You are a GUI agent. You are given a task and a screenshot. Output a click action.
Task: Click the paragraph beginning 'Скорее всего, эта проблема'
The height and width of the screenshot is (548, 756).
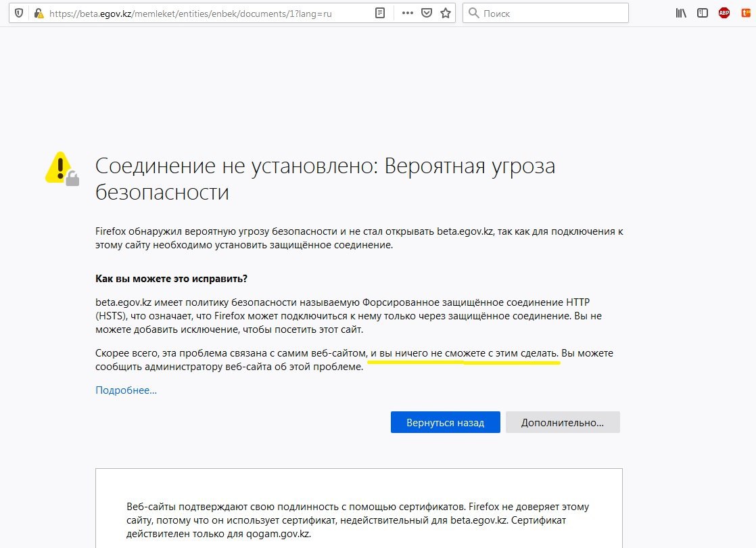pos(354,360)
